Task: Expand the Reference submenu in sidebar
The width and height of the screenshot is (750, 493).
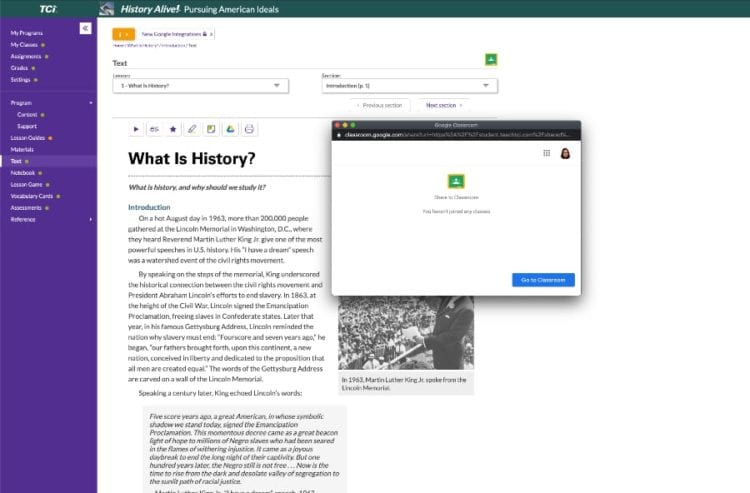Action: [x=90, y=219]
